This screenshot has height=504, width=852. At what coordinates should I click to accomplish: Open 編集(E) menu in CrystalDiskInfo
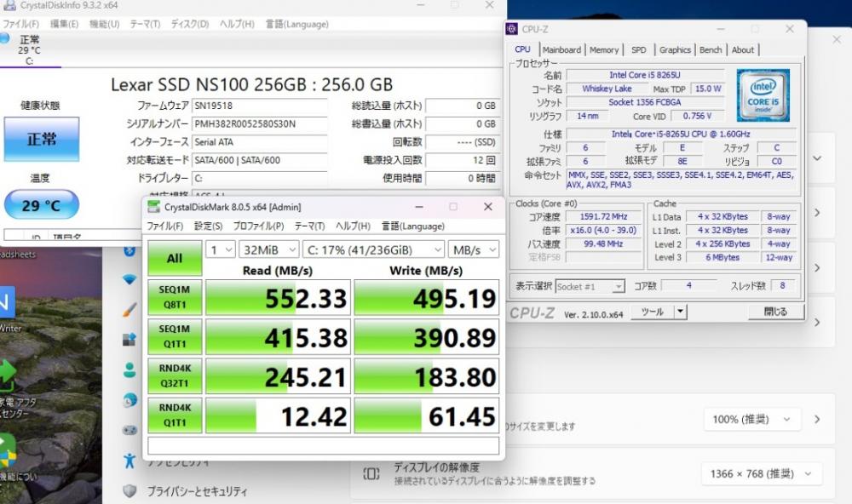coord(64,24)
